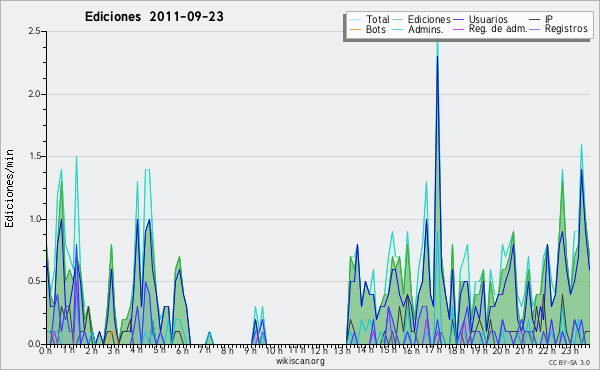Click the 1.0 y-axis value
The image size is (600, 370).
point(34,219)
